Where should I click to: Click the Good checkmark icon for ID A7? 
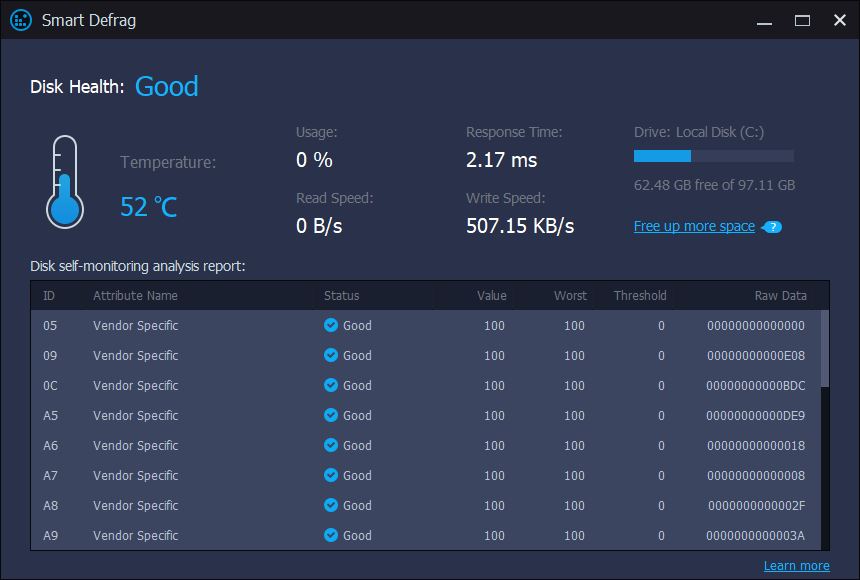coord(331,475)
